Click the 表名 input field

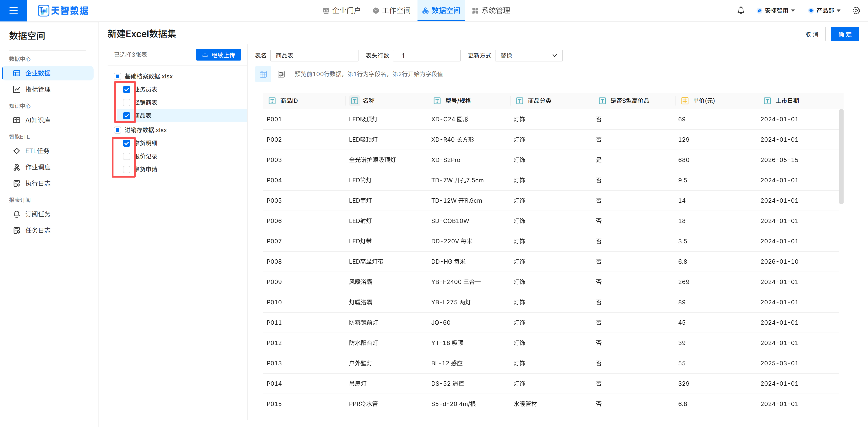click(x=314, y=56)
